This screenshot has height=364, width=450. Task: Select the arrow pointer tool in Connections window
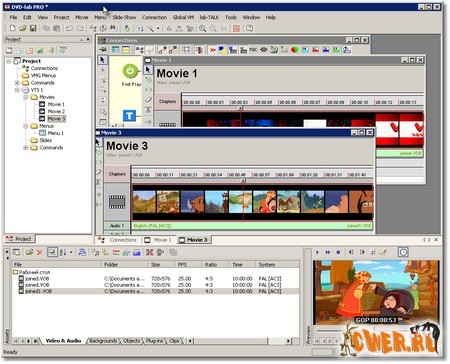coord(102,60)
